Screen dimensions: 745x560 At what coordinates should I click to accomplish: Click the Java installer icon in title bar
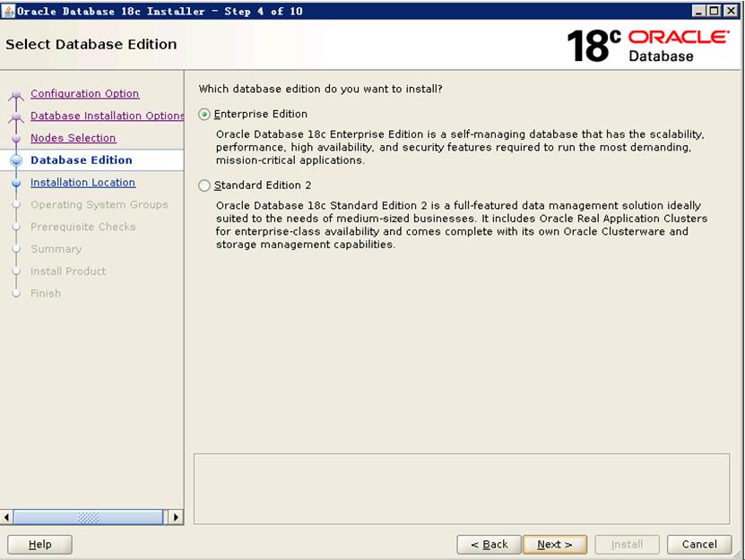[x=8, y=11]
